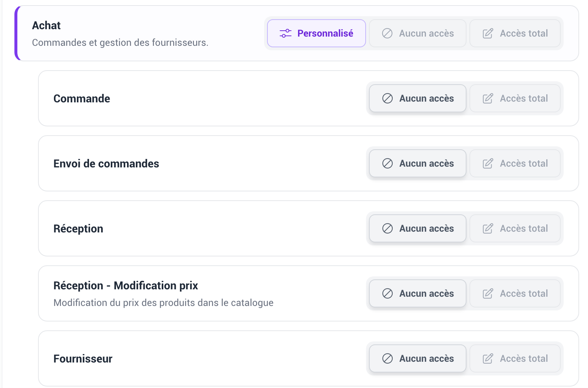Give Accès total to Envoi de commandes
The image size is (588, 388).
pyautogui.click(x=515, y=163)
